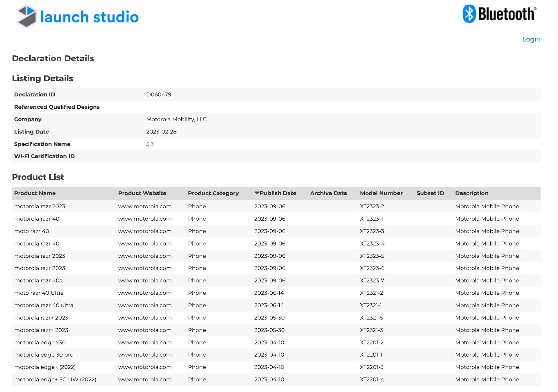Sort by Archive Date column header
Screen dimensions: 558x392
point(328,193)
